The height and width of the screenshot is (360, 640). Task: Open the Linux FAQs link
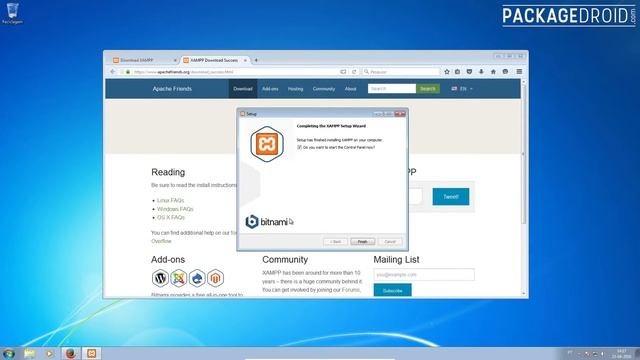coord(171,200)
